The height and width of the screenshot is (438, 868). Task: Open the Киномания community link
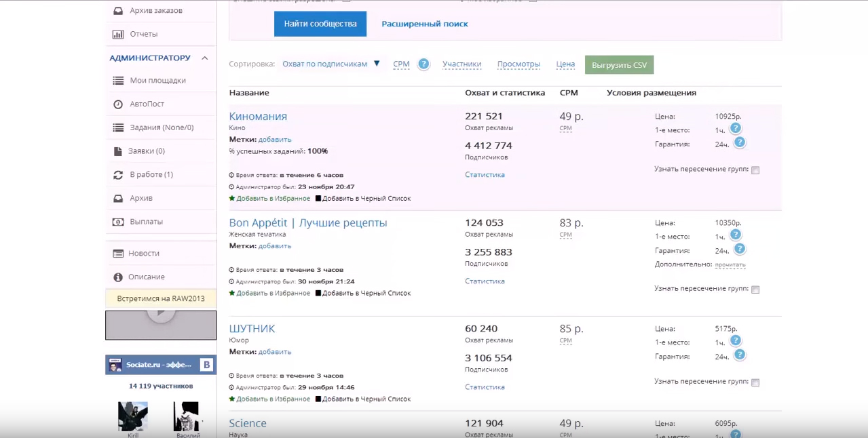(258, 117)
